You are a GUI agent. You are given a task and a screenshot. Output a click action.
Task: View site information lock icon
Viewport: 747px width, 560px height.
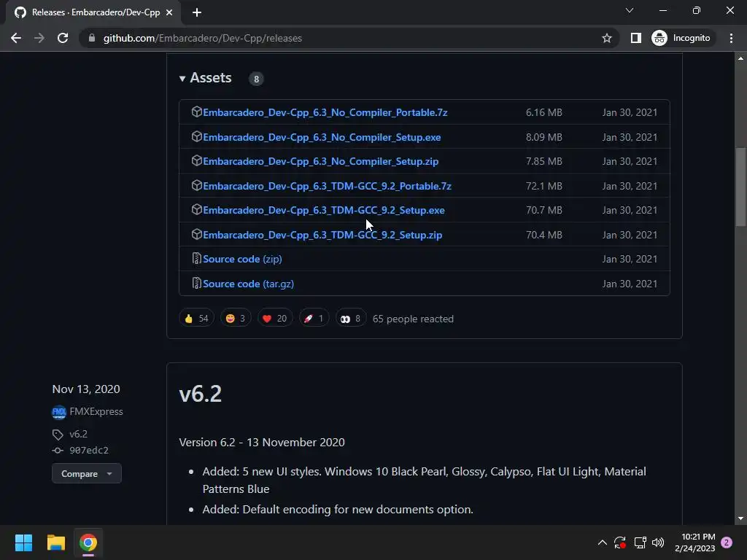pyautogui.click(x=92, y=38)
